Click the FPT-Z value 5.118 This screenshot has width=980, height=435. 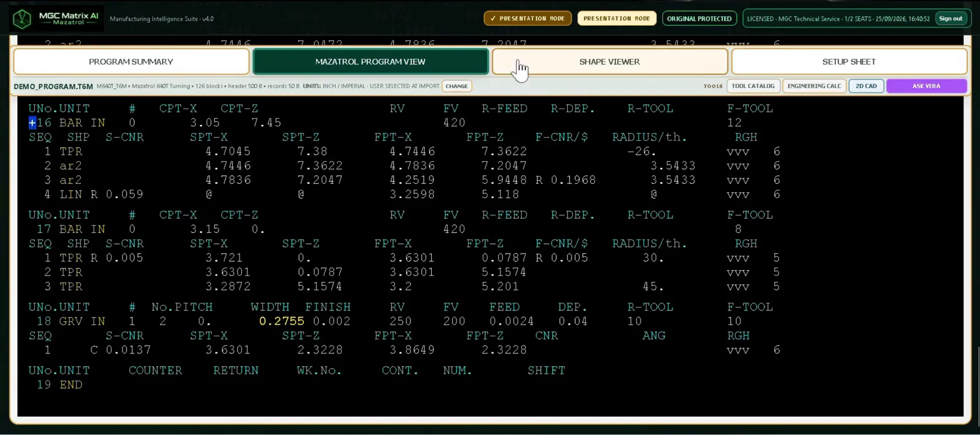point(500,194)
